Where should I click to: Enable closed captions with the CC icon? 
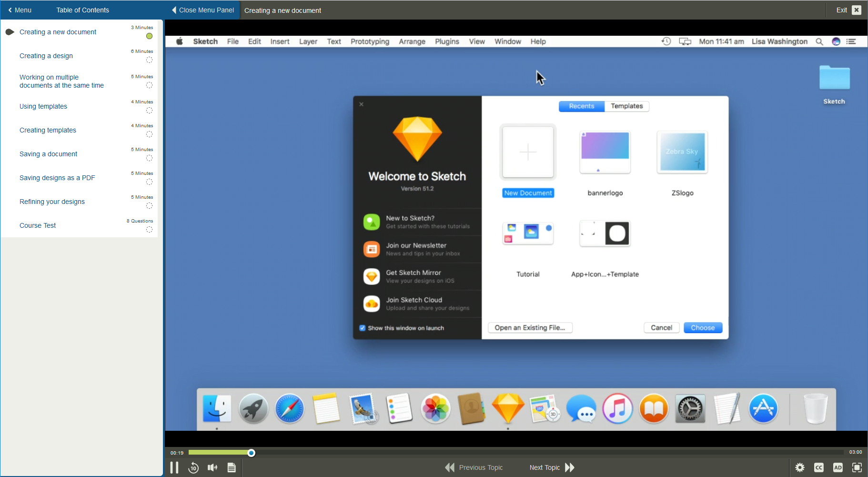[819, 467]
